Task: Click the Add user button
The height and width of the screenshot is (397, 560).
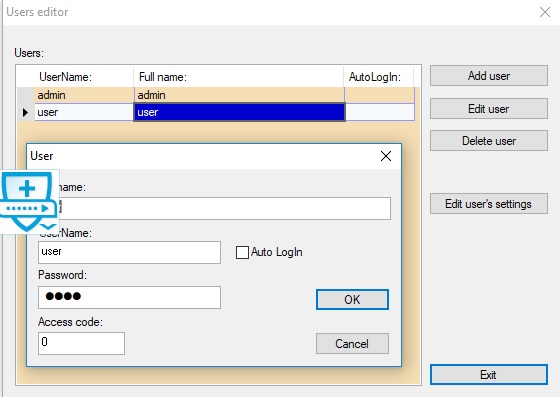Action: [489, 76]
